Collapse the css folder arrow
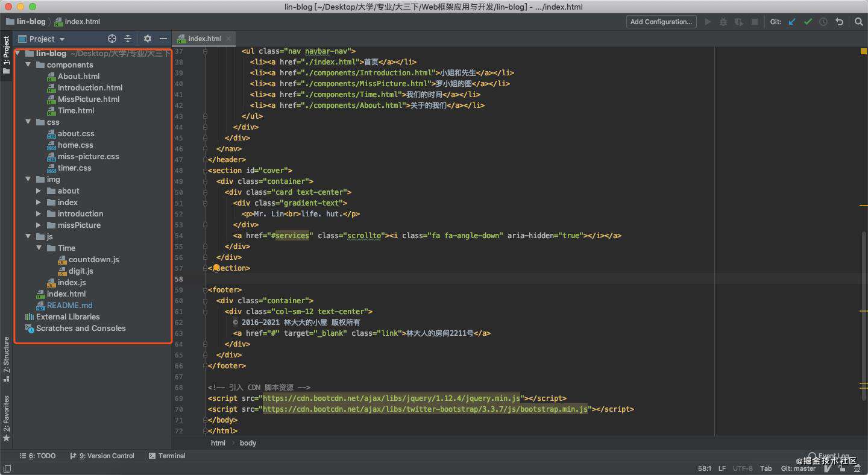 [28, 122]
